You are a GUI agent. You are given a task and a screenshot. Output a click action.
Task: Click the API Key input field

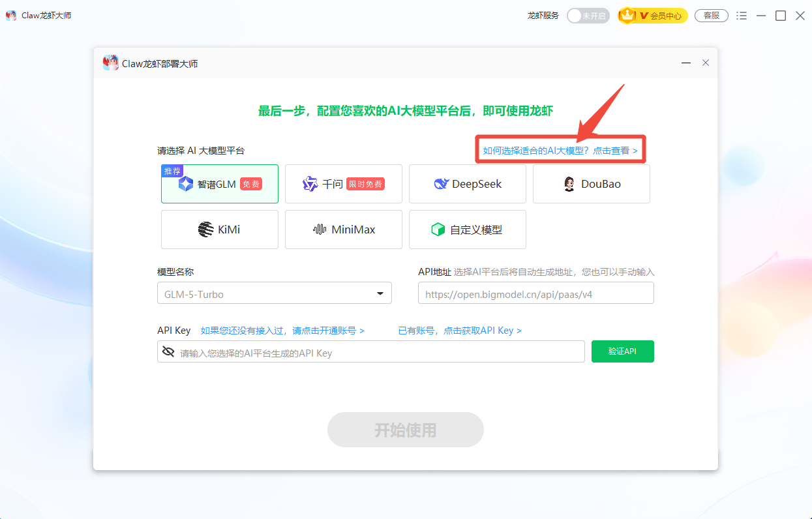(378, 351)
